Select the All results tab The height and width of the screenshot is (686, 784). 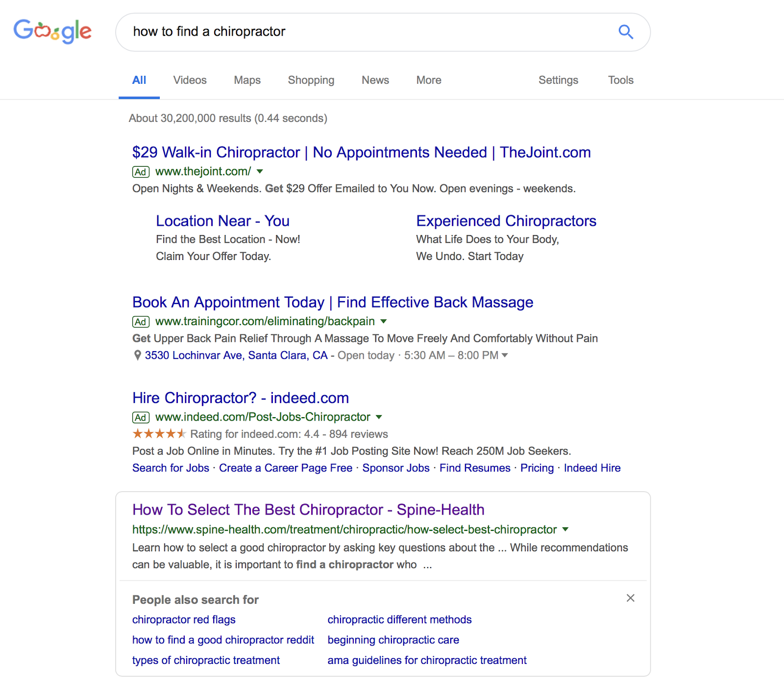[x=139, y=80]
